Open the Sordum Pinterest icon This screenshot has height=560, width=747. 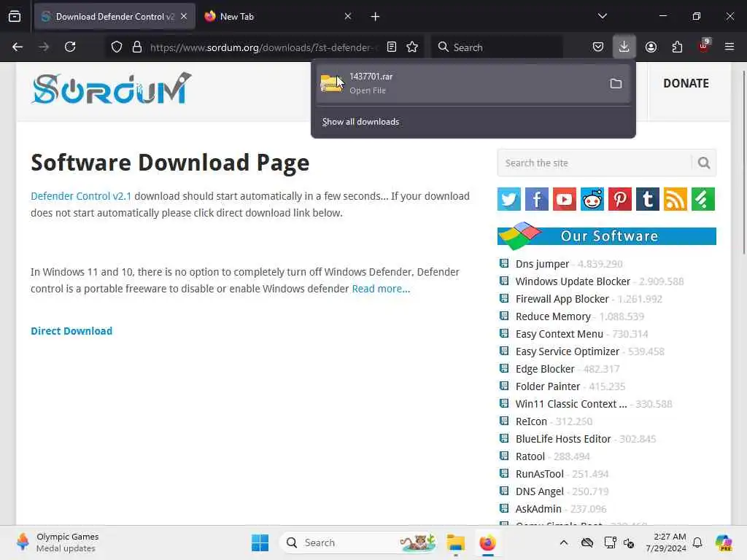click(x=620, y=199)
